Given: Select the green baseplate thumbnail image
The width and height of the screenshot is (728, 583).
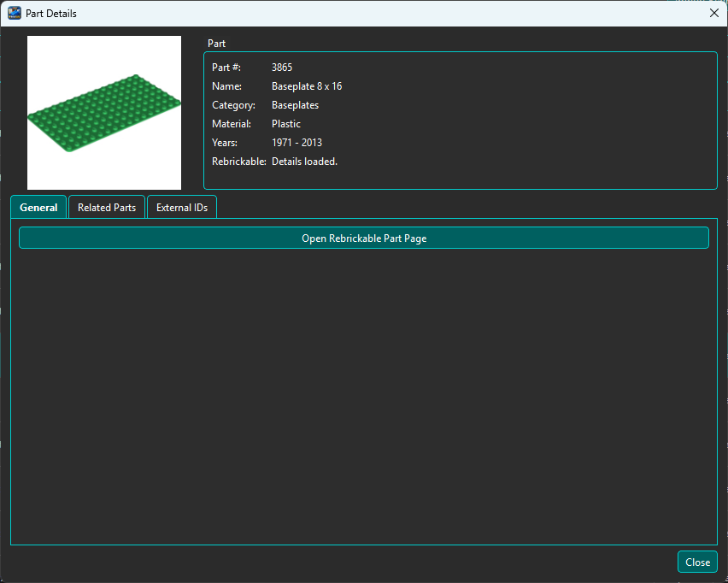Looking at the screenshot, I should [104, 113].
